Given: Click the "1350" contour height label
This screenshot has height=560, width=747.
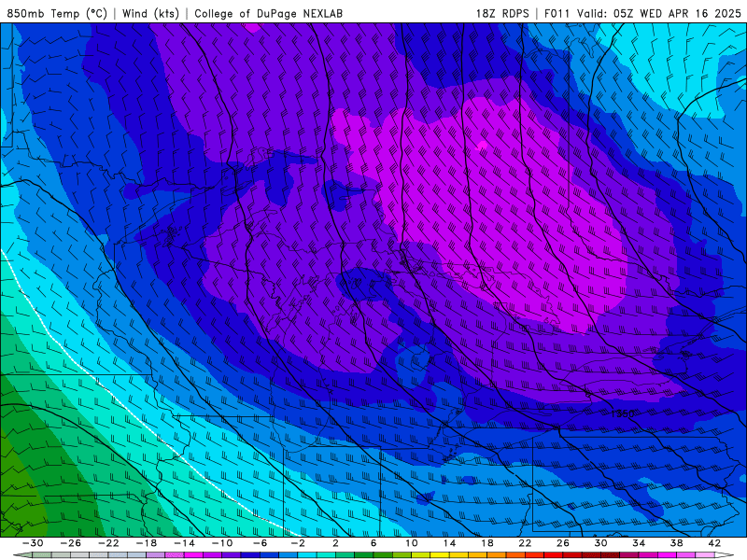Looking at the screenshot, I should [x=622, y=413].
